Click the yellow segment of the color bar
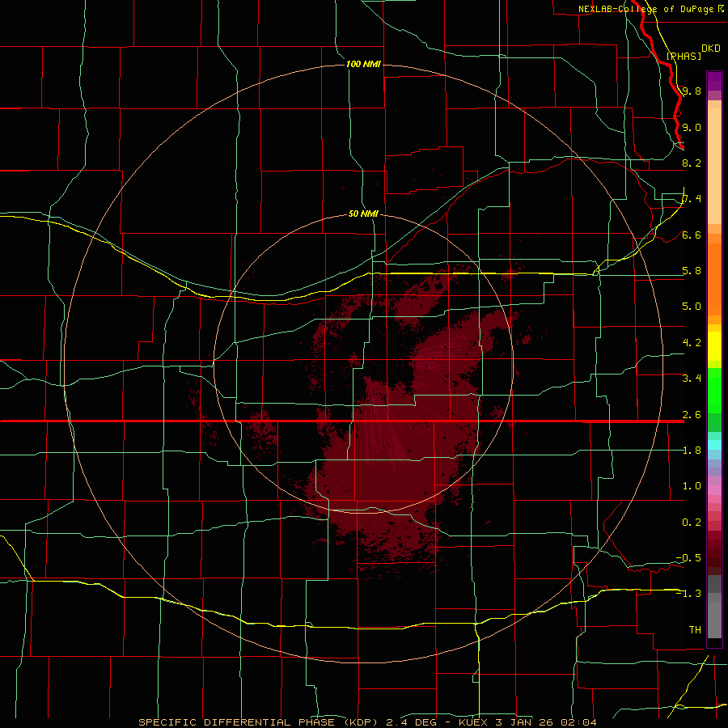The height and width of the screenshot is (728, 728). (x=714, y=346)
